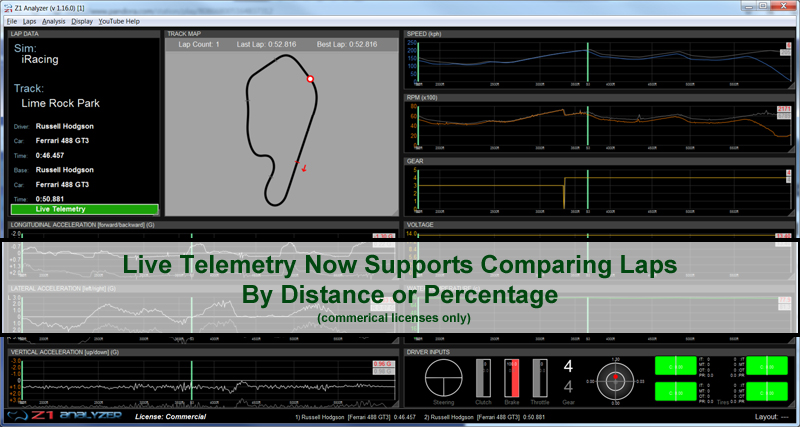Click the red value readout in Gear graph
The height and width of the screenshot is (427, 800).
pos(789,173)
